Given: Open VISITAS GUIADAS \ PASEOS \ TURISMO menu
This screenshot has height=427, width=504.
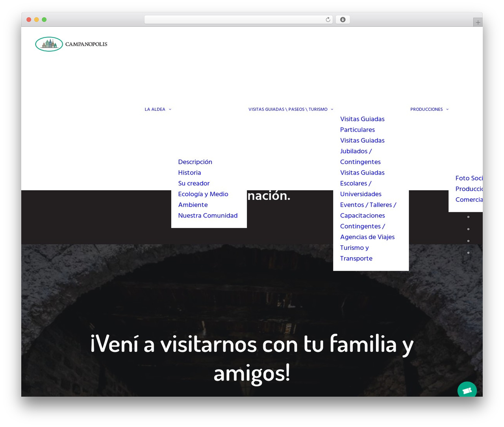Looking at the screenshot, I should (x=288, y=110).
